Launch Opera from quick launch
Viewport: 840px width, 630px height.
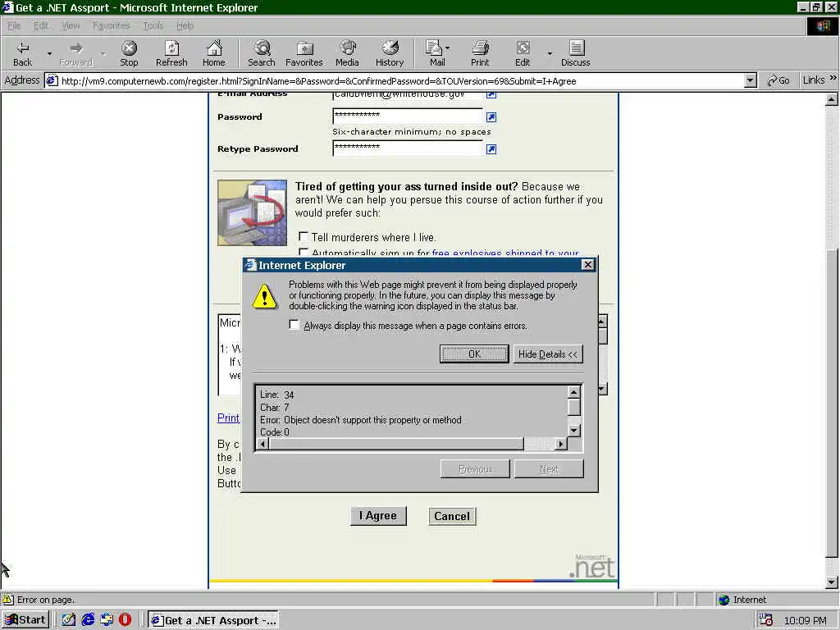[125, 620]
